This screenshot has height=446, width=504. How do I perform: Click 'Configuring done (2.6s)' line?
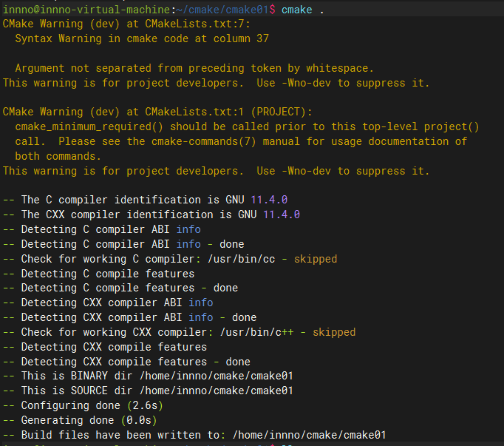pos(83,405)
